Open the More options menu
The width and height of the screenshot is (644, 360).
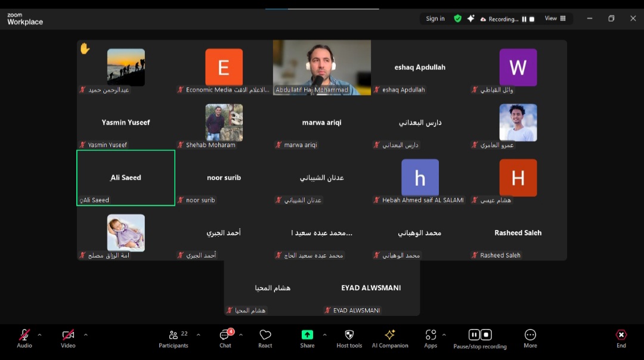pyautogui.click(x=530, y=338)
